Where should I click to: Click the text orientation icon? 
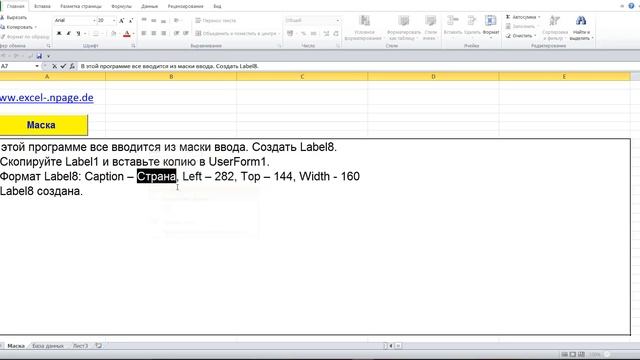[x=176, y=20]
